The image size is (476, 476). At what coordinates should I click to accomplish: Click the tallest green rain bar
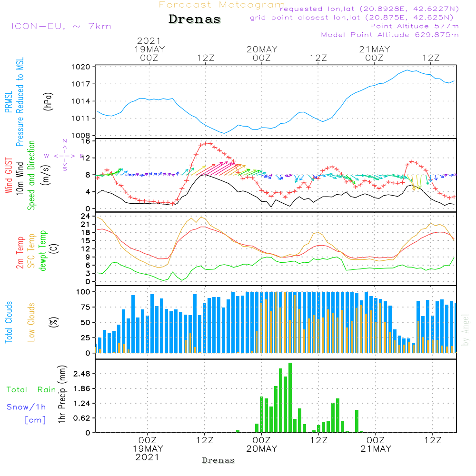290,397
